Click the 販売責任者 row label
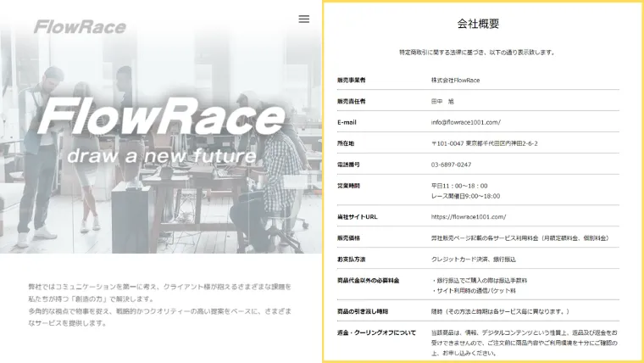The width and height of the screenshot is (644, 363). click(x=351, y=101)
